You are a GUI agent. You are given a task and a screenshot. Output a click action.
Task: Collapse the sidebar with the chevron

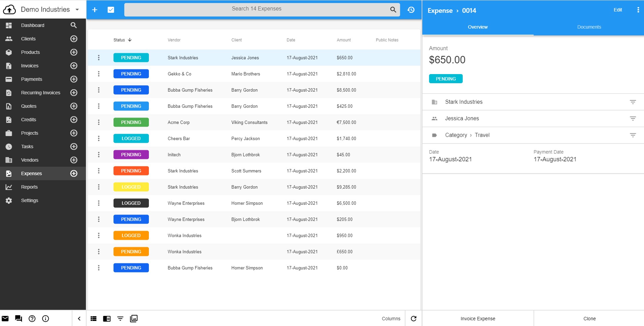click(79, 318)
